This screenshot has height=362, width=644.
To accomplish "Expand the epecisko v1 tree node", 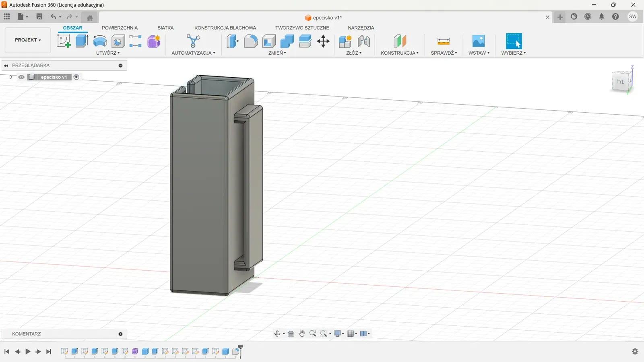I will click(11, 77).
